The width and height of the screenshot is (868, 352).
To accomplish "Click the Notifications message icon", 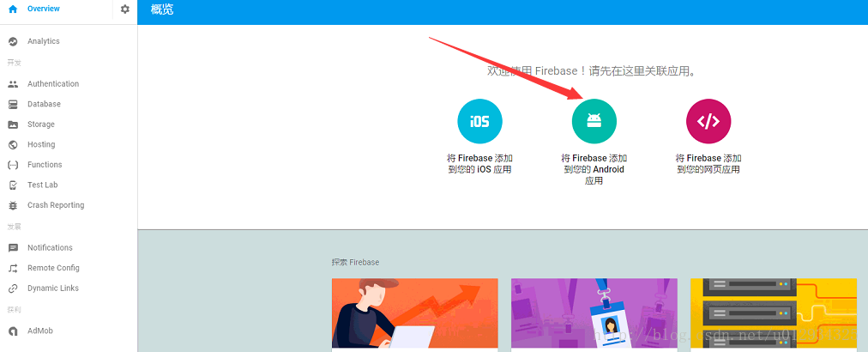I will pos(13,248).
